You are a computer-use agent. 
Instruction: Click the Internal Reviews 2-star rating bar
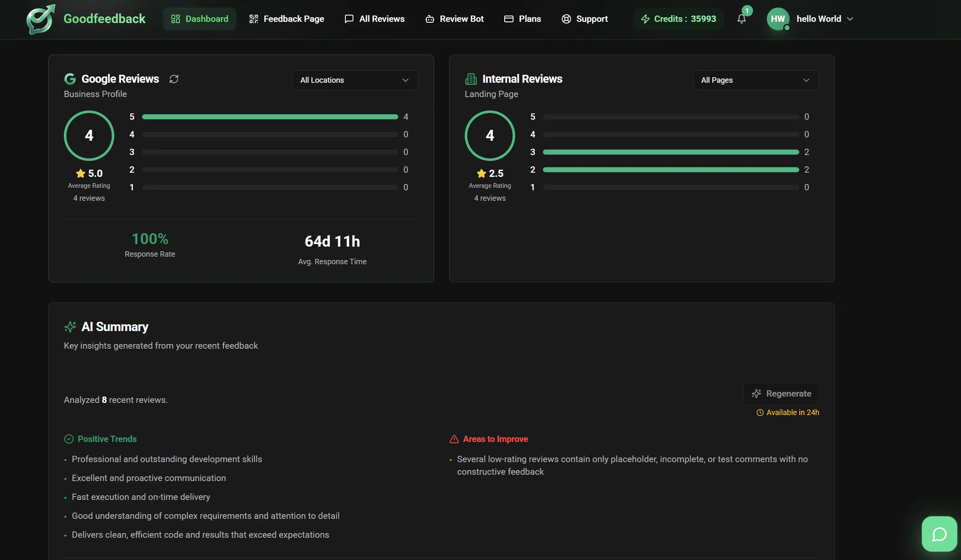(671, 170)
